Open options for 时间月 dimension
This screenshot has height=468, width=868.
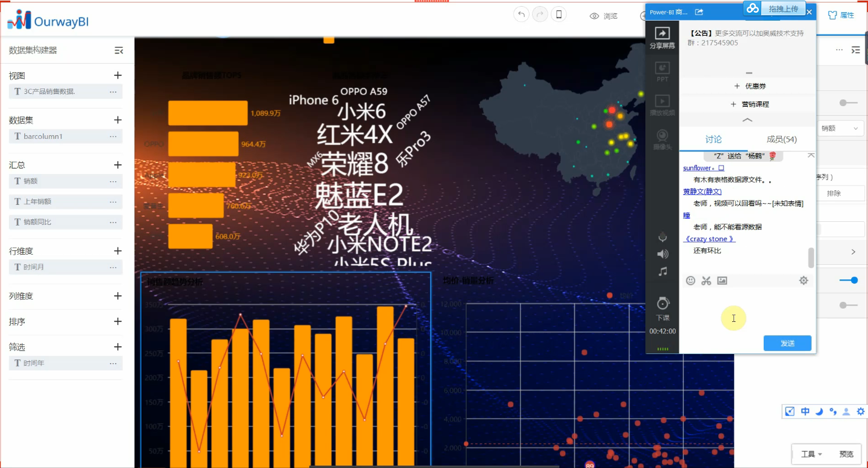click(x=113, y=267)
